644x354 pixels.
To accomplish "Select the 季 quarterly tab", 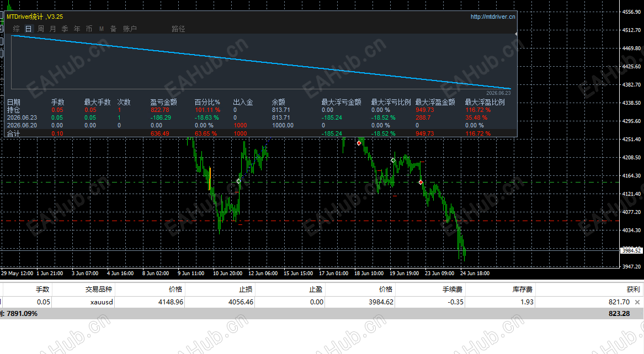I will [65, 29].
